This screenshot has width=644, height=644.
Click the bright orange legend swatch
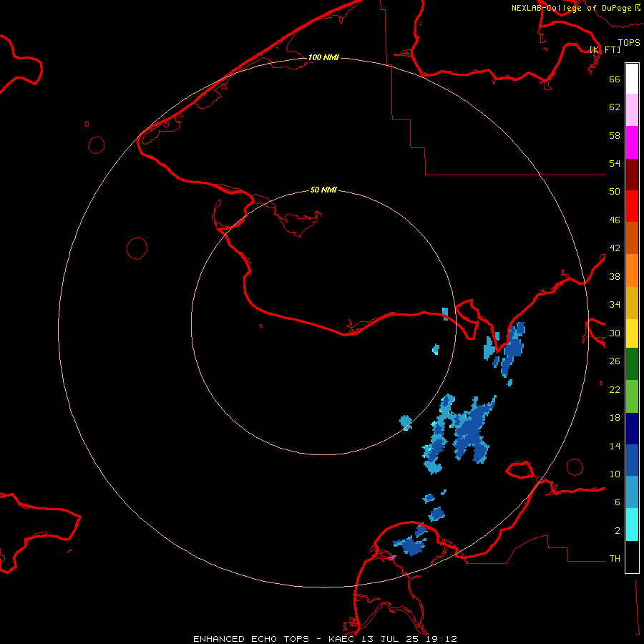pyautogui.click(x=632, y=270)
